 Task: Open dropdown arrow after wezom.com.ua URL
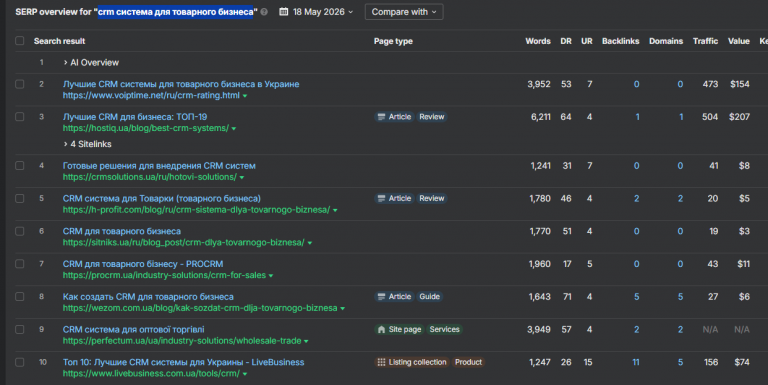coord(342,309)
